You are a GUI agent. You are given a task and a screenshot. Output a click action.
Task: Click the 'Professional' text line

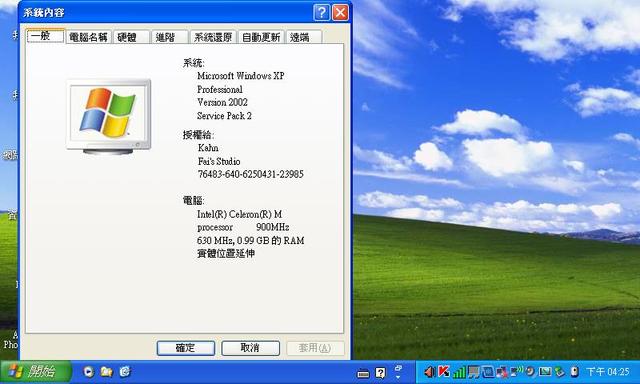click(220, 89)
